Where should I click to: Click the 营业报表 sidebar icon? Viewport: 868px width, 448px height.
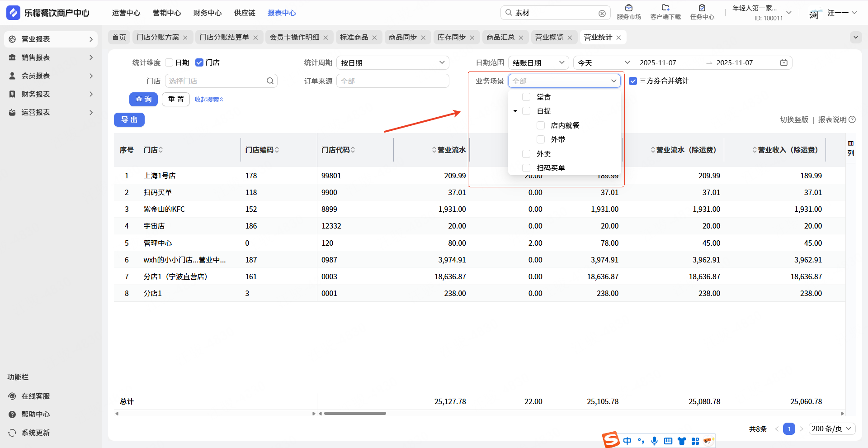click(x=12, y=39)
